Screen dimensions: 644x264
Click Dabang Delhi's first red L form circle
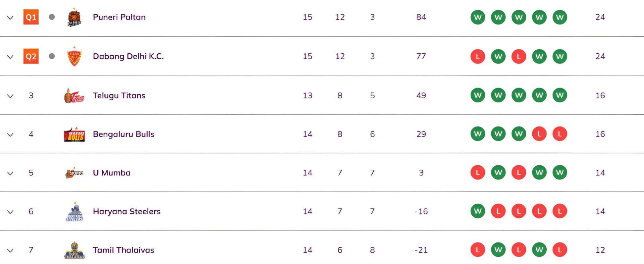click(478, 56)
